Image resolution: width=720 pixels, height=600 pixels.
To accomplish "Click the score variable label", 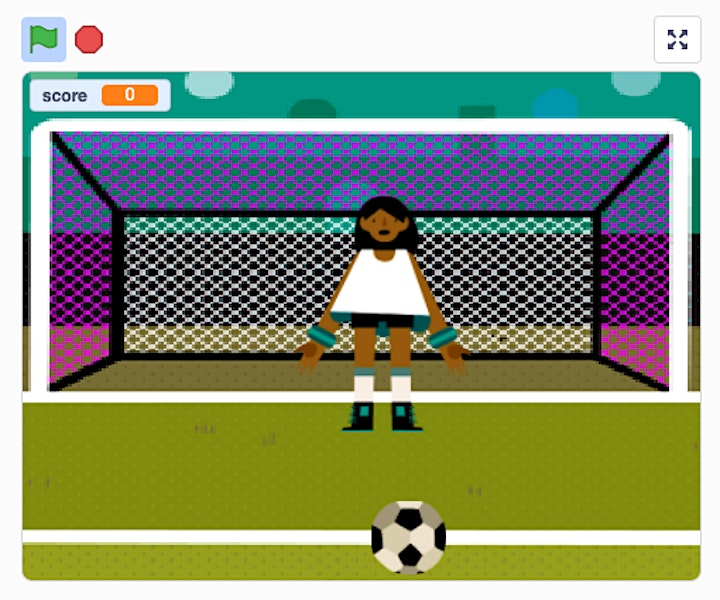I will pos(65,96).
